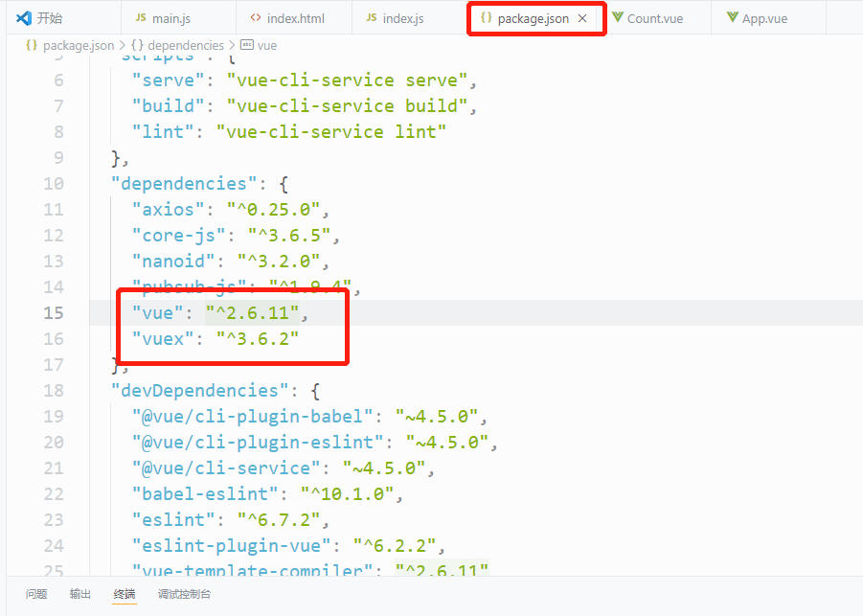Screen dimensions: 863x616
Task: Select the 问题 panel tab
Action: tap(36, 594)
